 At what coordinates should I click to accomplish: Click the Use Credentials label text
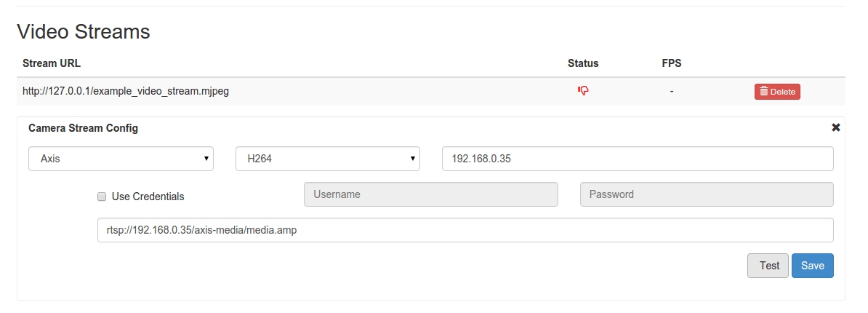click(x=148, y=197)
